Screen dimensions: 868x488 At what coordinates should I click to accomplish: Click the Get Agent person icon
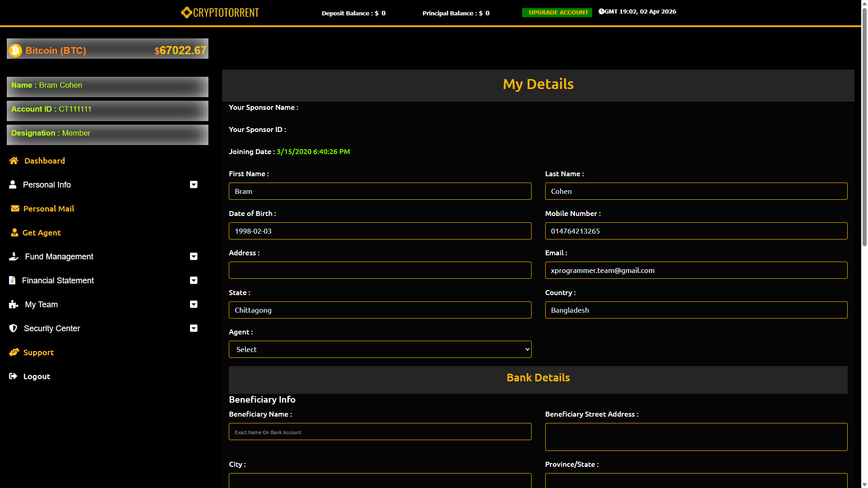pyautogui.click(x=14, y=233)
